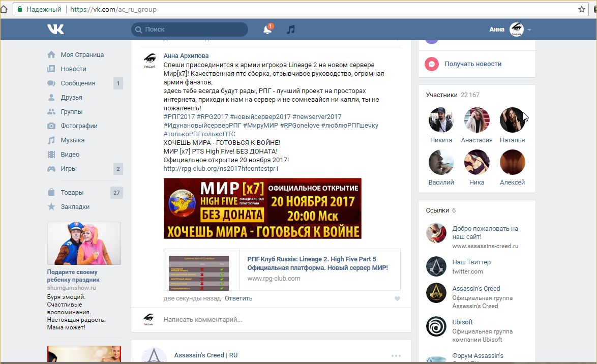Click the people icon beside Группы
This screenshot has height=364, width=597.
[51, 111]
